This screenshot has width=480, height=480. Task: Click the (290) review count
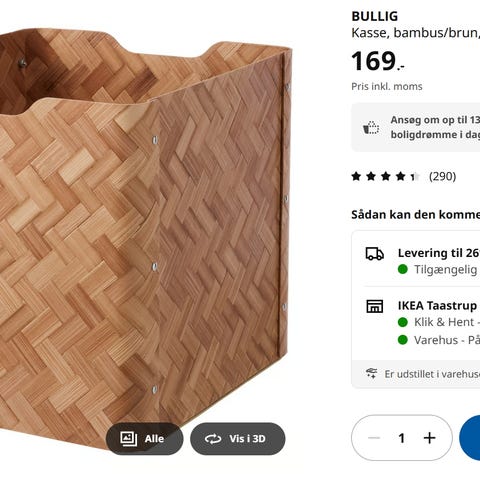(442, 176)
